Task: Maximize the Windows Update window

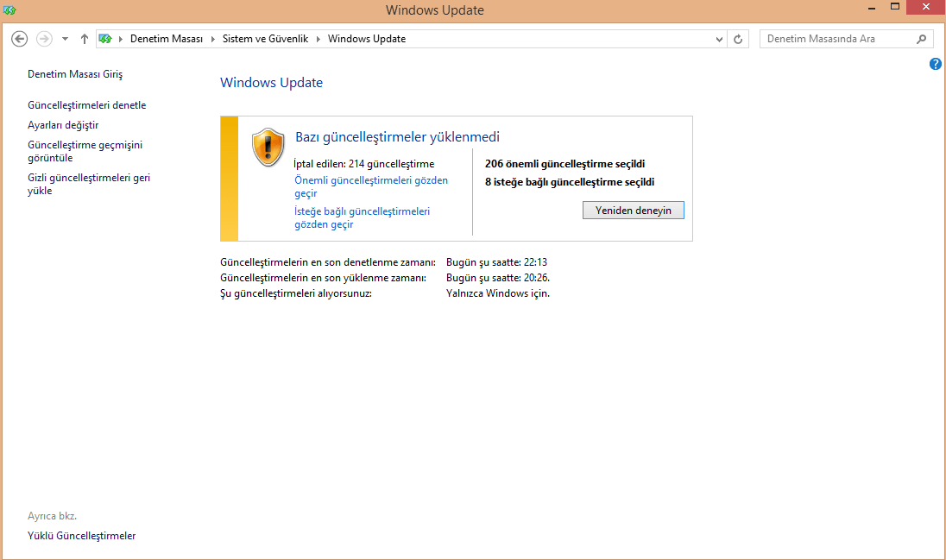Action: (x=895, y=7)
